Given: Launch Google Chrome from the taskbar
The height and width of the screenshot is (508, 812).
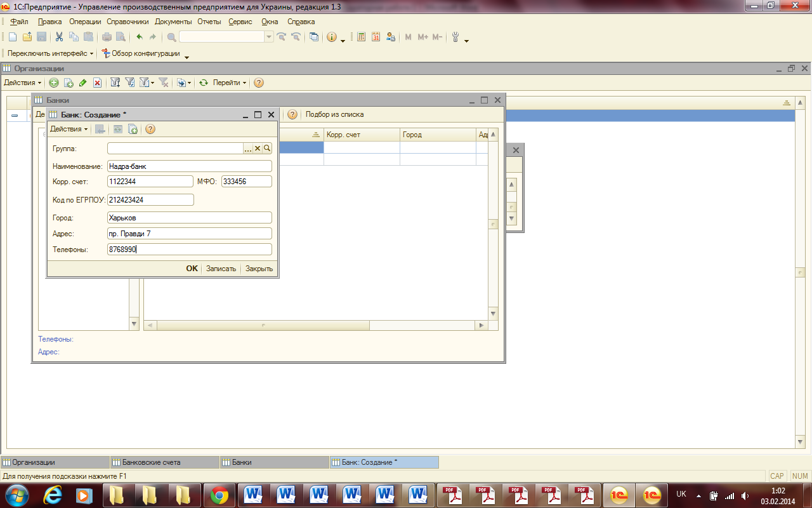Looking at the screenshot, I should point(220,495).
